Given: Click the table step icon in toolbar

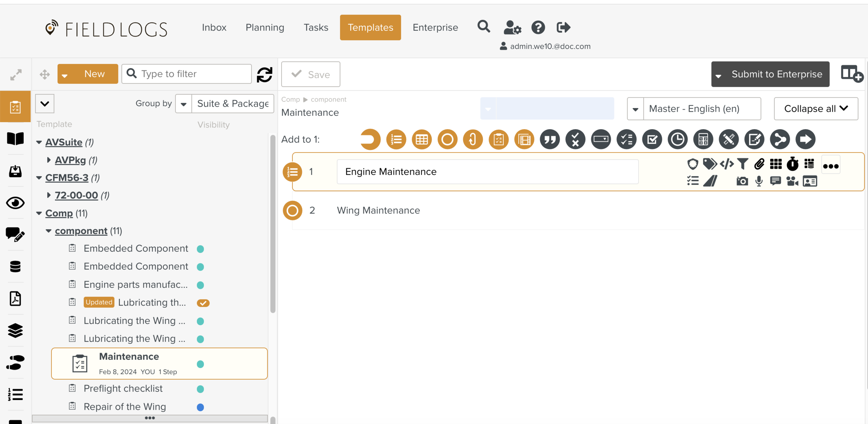Looking at the screenshot, I should click(422, 140).
